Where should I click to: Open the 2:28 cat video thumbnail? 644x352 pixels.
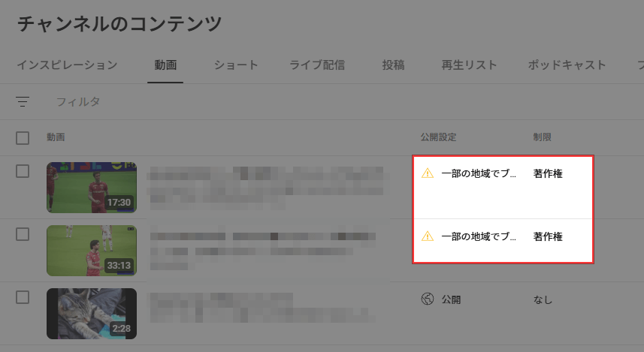tap(92, 314)
